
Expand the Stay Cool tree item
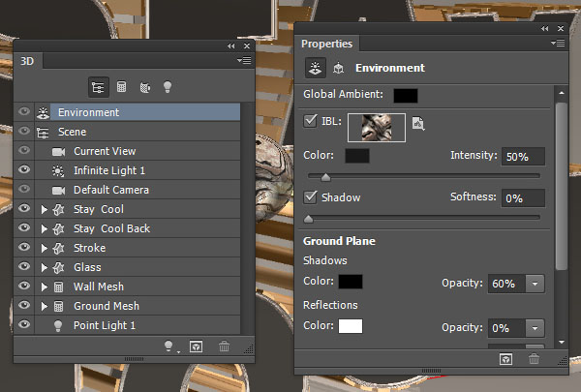pyautogui.click(x=45, y=209)
